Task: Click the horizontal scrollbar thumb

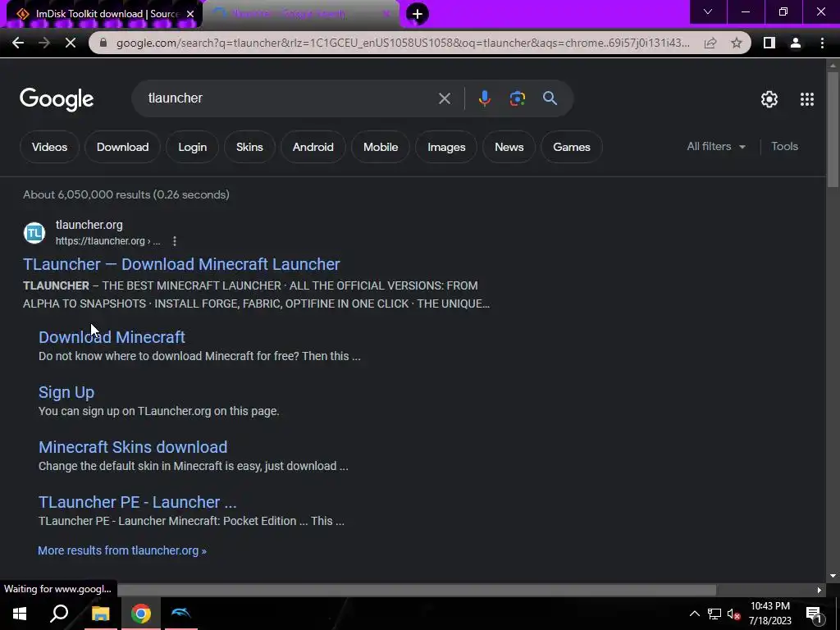Action: click(417, 590)
